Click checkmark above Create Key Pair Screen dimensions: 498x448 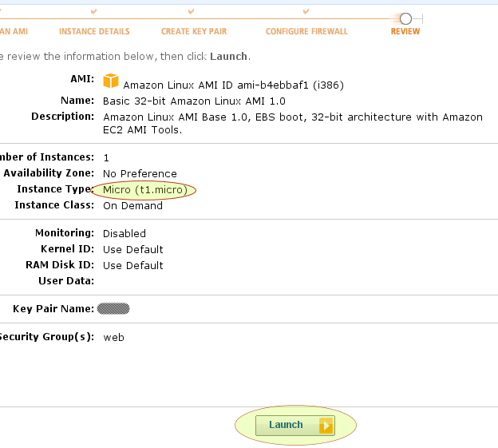[x=191, y=12]
